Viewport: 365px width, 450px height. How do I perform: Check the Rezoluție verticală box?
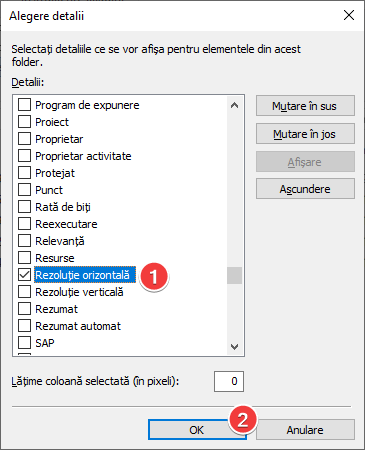[x=24, y=292]
